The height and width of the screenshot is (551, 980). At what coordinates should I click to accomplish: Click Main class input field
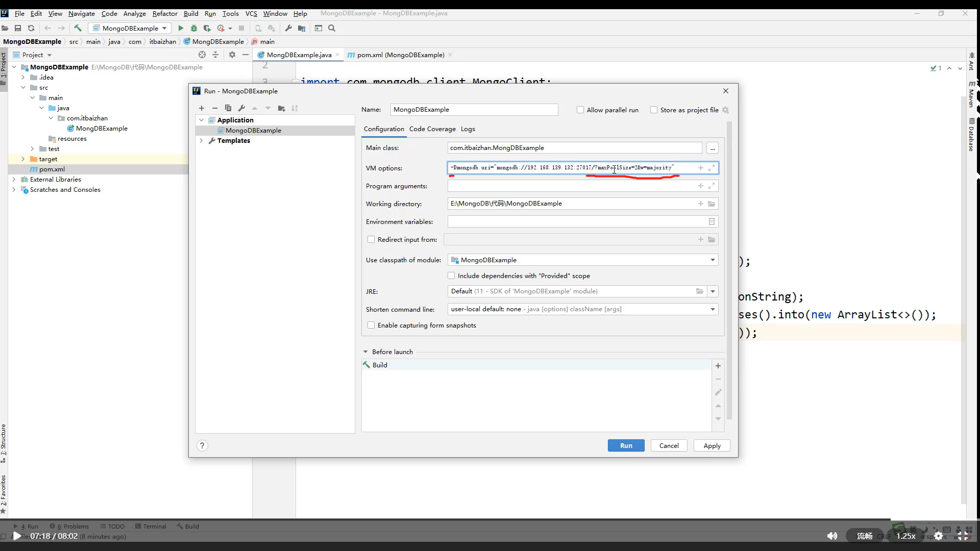575,148
